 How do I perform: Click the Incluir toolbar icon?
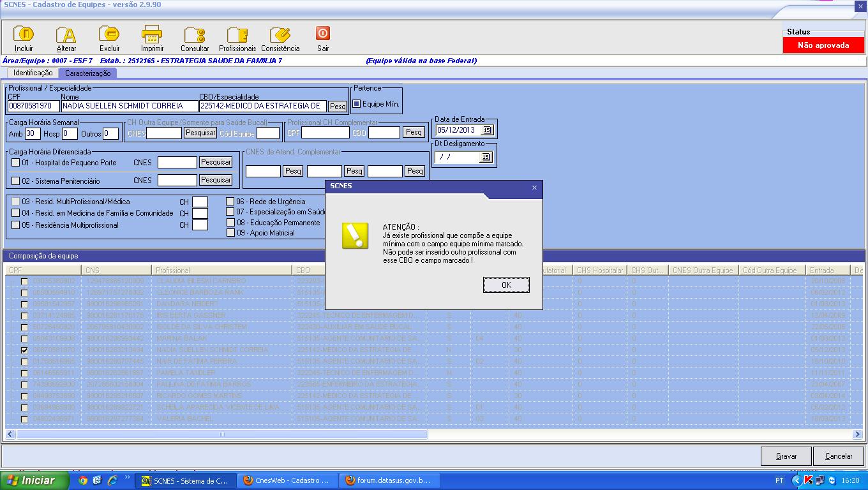(24, 34)
